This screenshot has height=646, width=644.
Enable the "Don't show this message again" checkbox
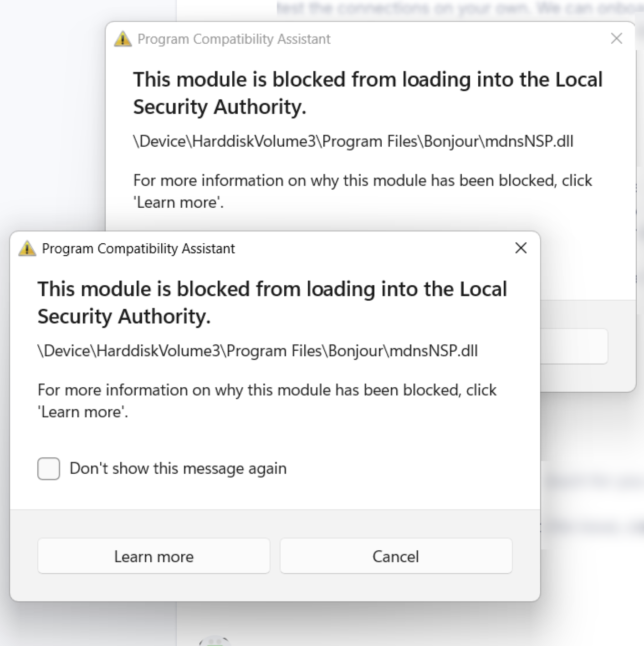(x=49, y=469)
